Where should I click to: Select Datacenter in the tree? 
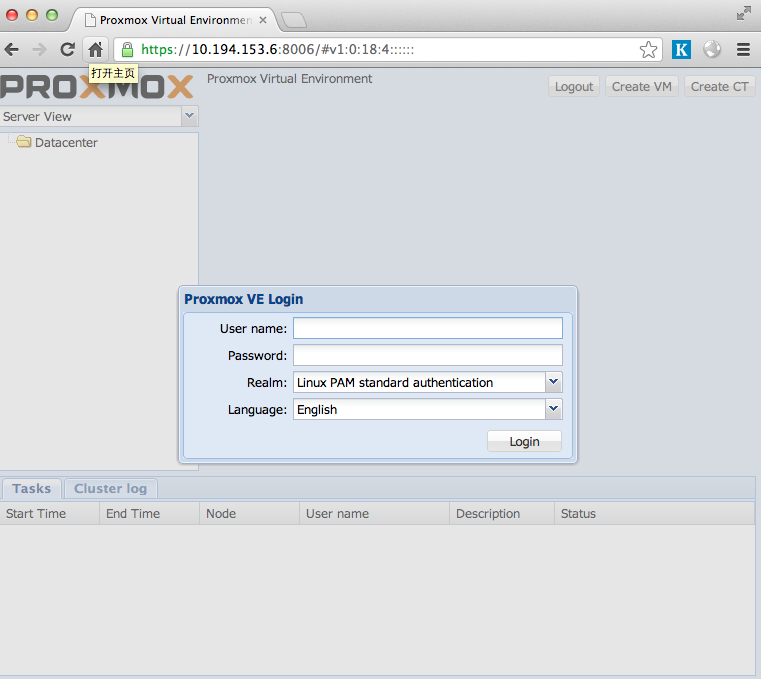click(x=66, y=143)
